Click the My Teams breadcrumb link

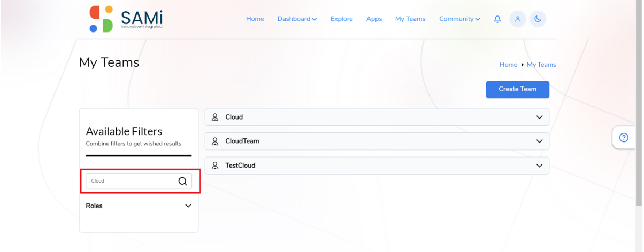(x=541, y=65)
